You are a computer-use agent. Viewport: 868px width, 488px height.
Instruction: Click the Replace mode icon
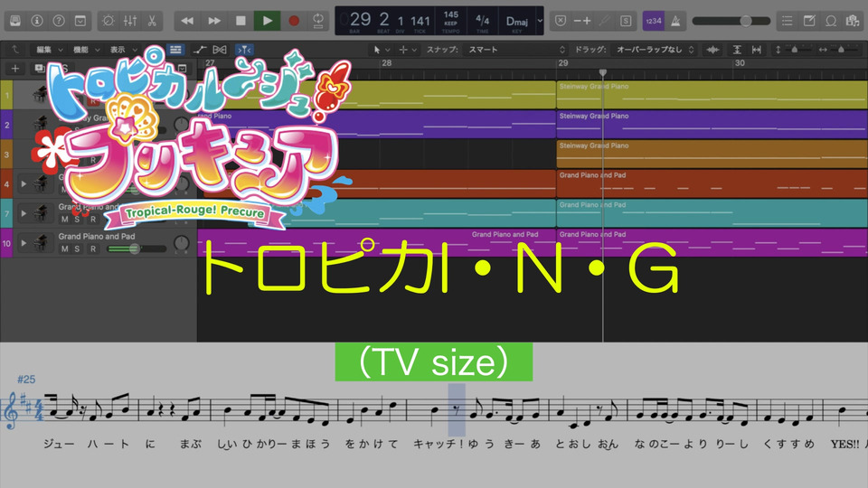pyautogui.click(x=561, y=21)
